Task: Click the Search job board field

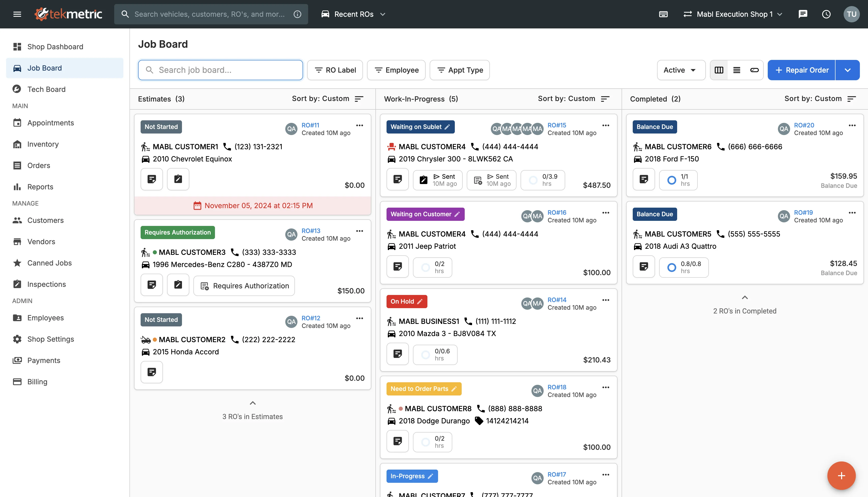Action: [220, 70]
